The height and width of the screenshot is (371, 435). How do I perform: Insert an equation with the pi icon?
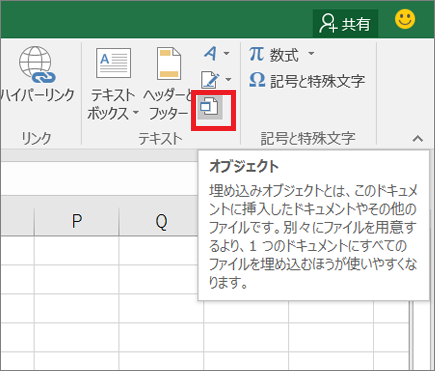tap(257, 54)
